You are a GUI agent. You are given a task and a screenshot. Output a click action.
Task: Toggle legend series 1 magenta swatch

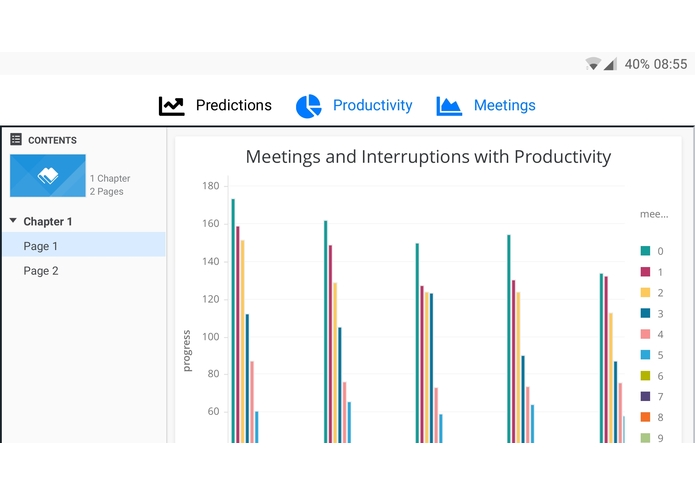tap(646, 272)
